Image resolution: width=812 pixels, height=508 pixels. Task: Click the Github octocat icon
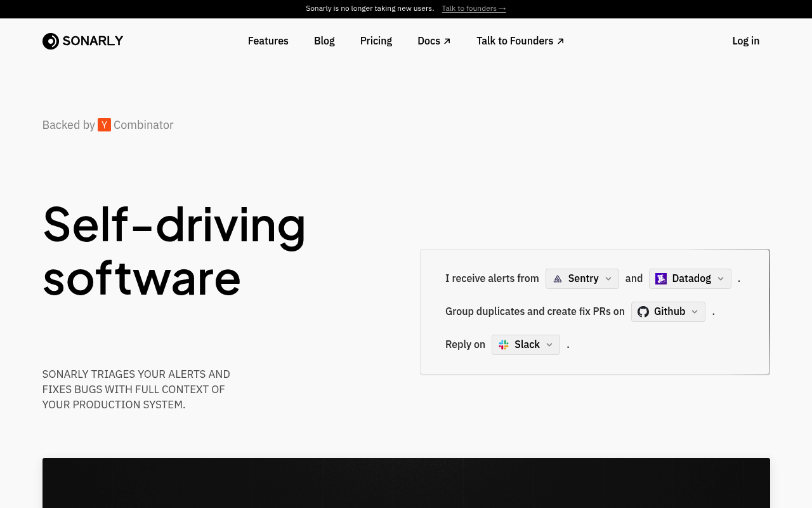643,312
